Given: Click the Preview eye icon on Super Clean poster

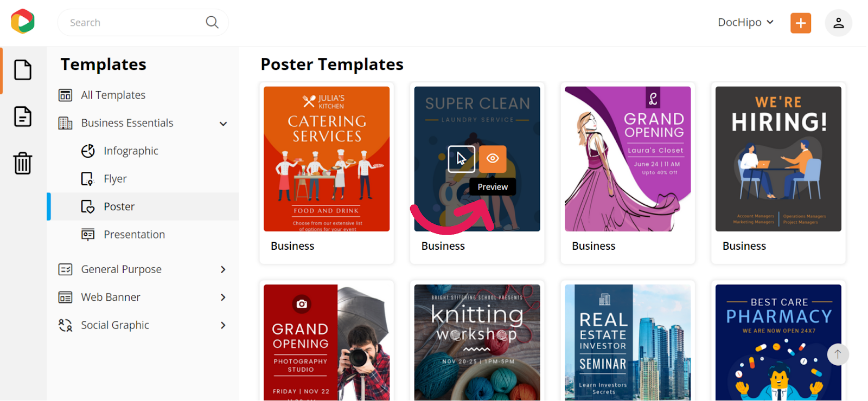Looking at the screenshot, I should (493, 159).
